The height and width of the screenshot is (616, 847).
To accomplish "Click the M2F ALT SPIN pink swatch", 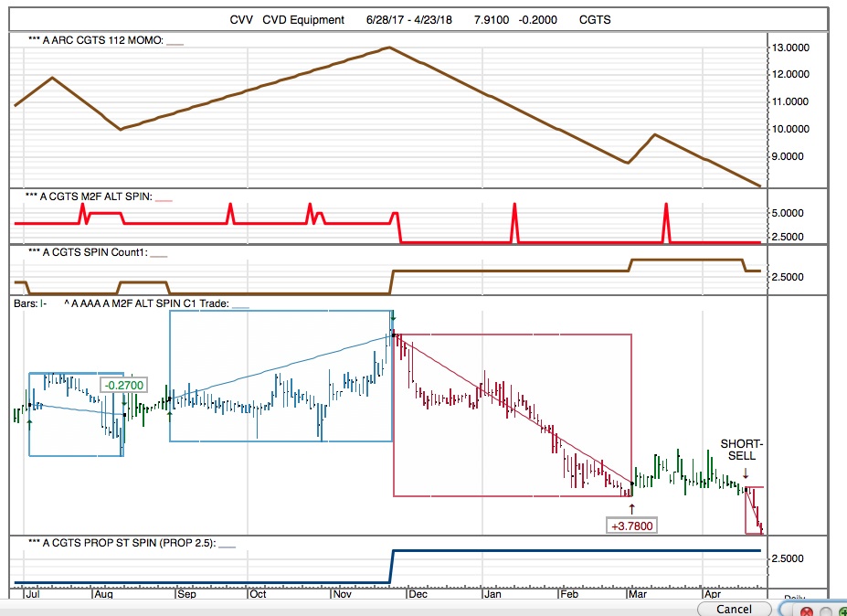I will point(164,199).
